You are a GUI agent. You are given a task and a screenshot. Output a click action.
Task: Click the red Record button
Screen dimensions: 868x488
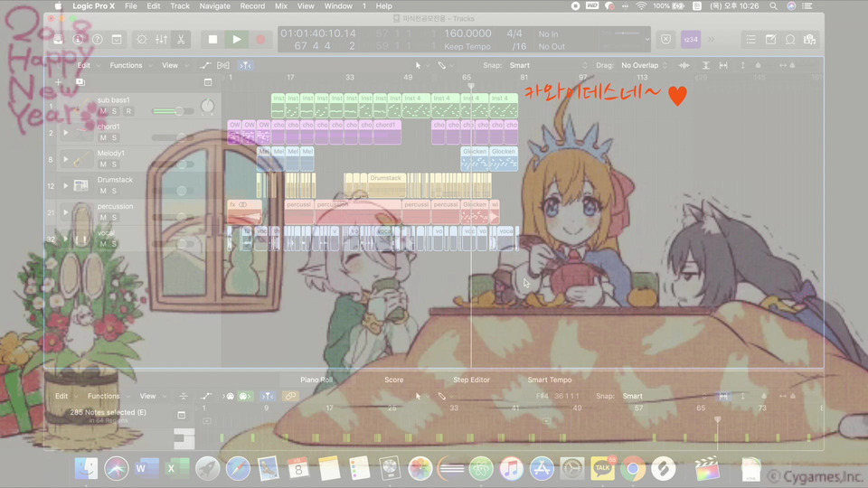[260, 39]
